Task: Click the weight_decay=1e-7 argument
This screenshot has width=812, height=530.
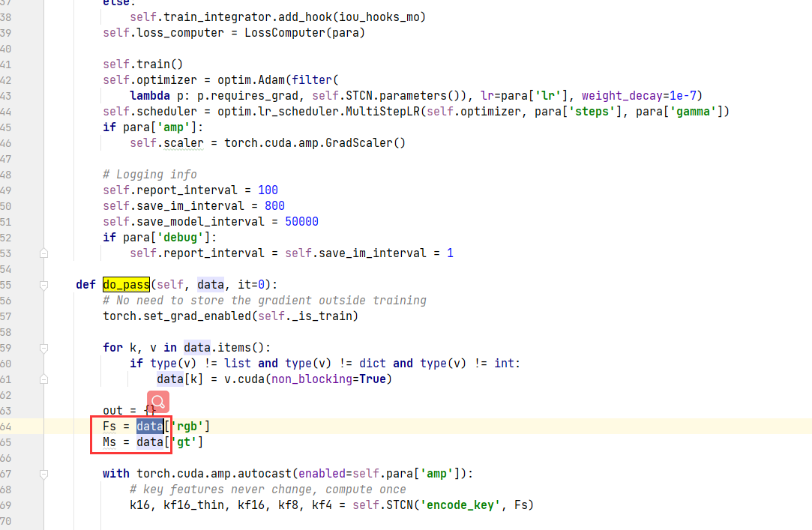Action: pyautogui.click(x=640, y=95)
